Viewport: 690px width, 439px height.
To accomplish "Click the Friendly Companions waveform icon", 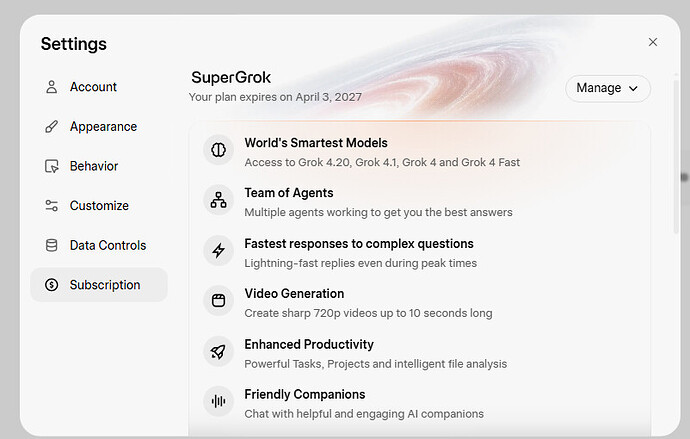I will point(218,401).
